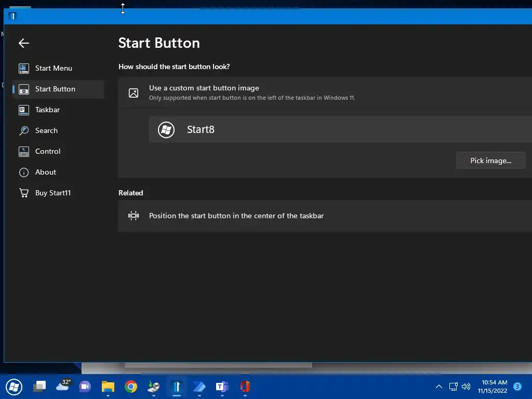Click the Start Menu sidebar icon
Viewport: 532px width, 399px height.
tap(24, 68)
